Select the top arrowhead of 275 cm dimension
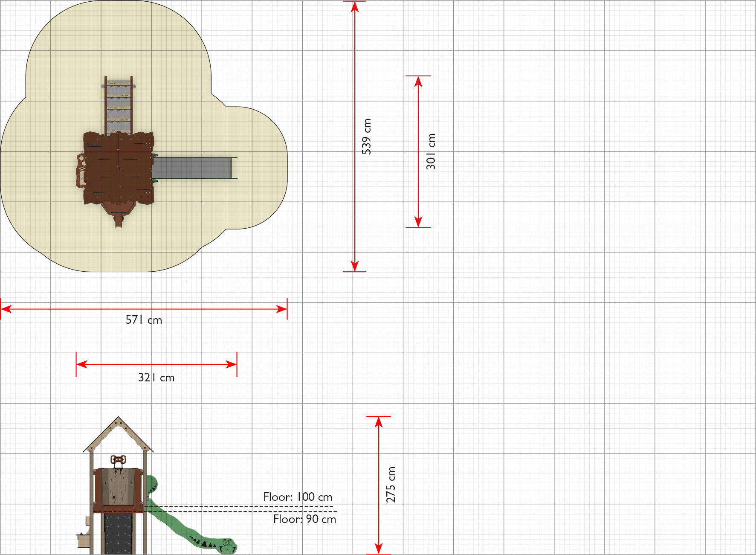756x555 pixels. pos(379,422)
